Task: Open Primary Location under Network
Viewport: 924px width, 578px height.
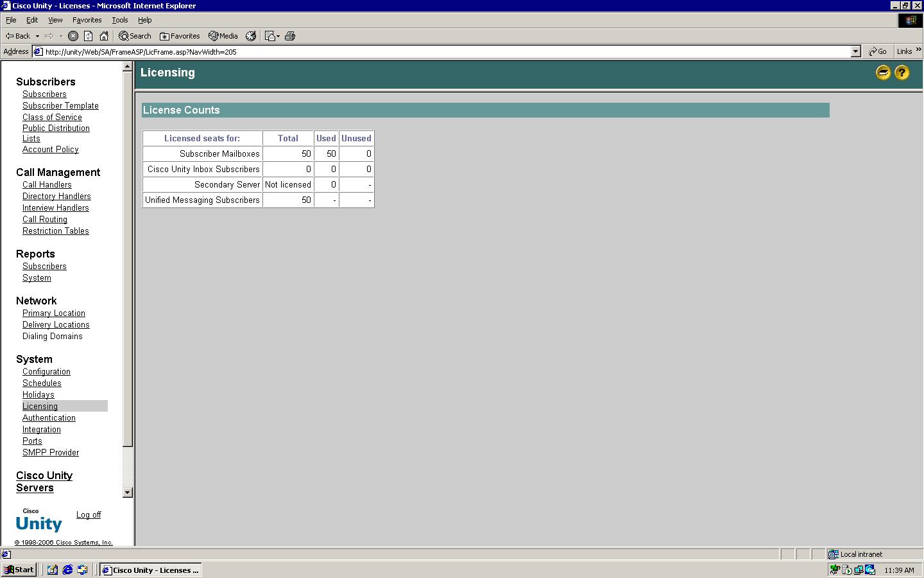Action: pyautogui.click(x=54, y=313)
